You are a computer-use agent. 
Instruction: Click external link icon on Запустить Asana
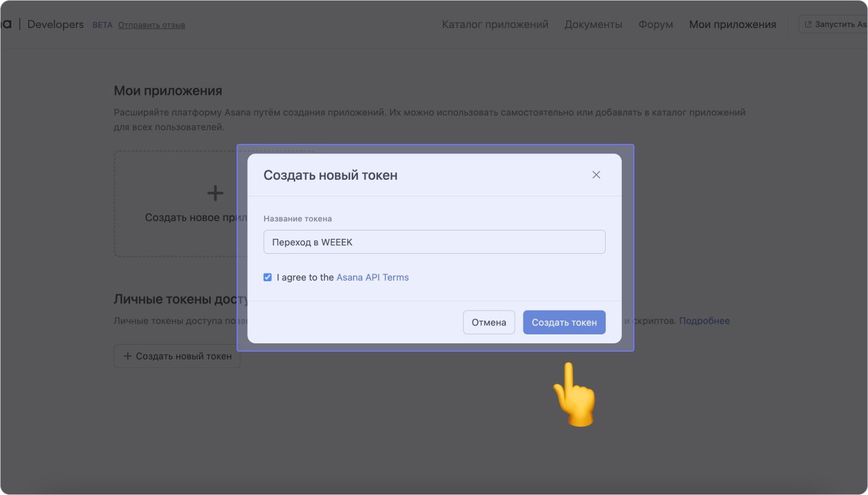(808, 24)
